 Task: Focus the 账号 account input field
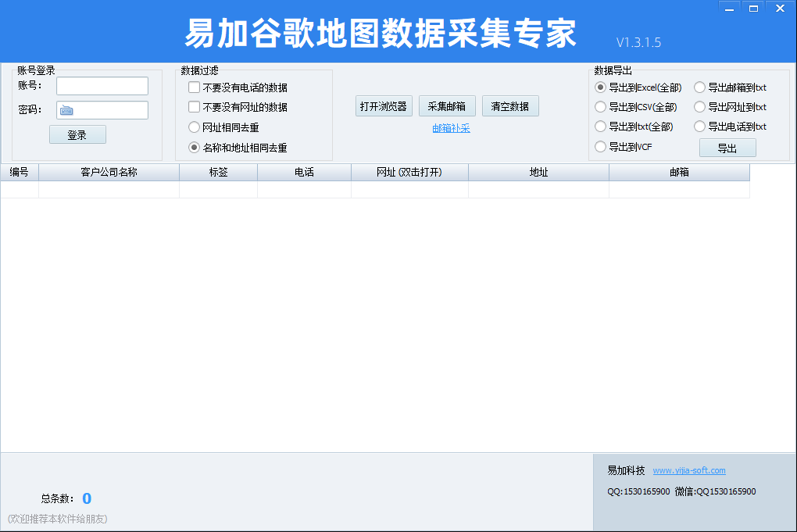[102, 86]
